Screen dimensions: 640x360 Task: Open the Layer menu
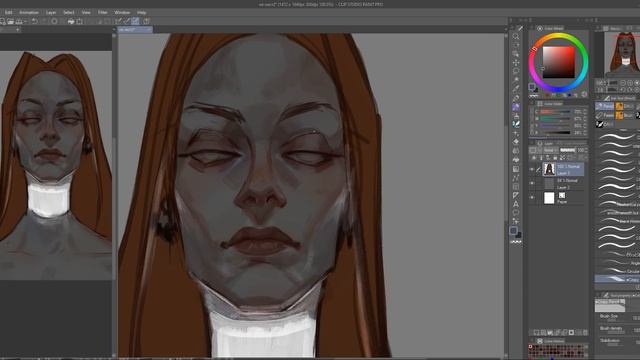tap(51, 13)
